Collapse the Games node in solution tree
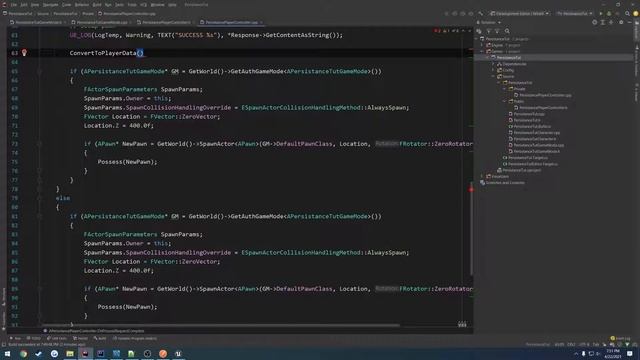Image resolution: width=640 pixels, height=360 pixels. (482, 51)
